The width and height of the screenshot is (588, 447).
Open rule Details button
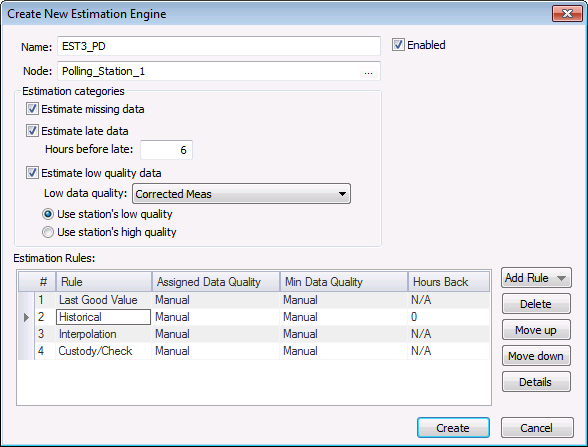pyautogui.click(x=536, y=382)
